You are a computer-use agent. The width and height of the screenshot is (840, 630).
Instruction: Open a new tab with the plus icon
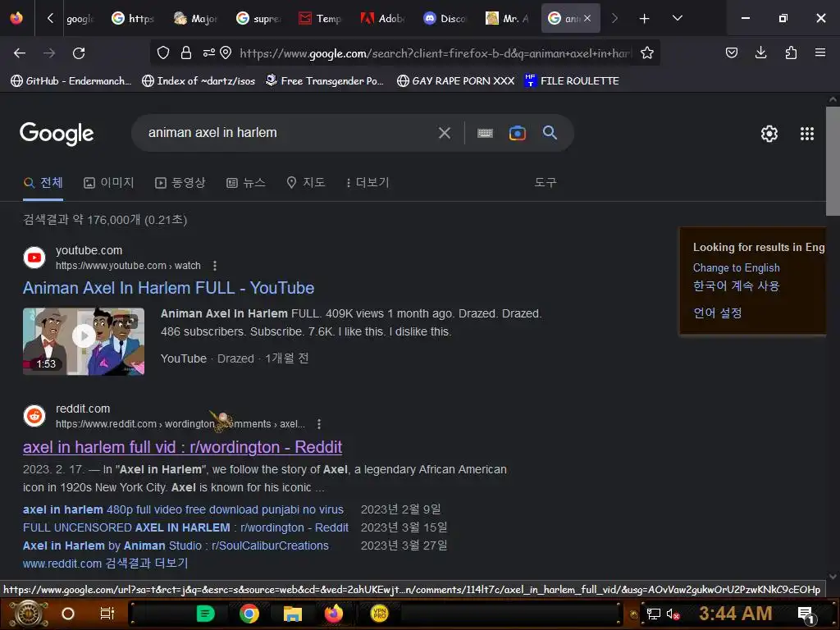(644, 19)
